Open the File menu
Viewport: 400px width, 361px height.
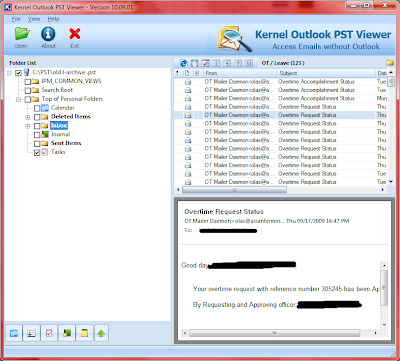pyautogui.click(x=16, y=19)
